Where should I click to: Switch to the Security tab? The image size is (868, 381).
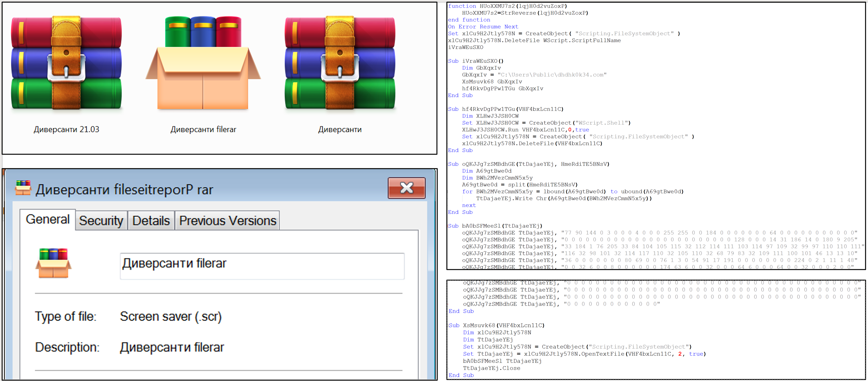pos(101,221)
